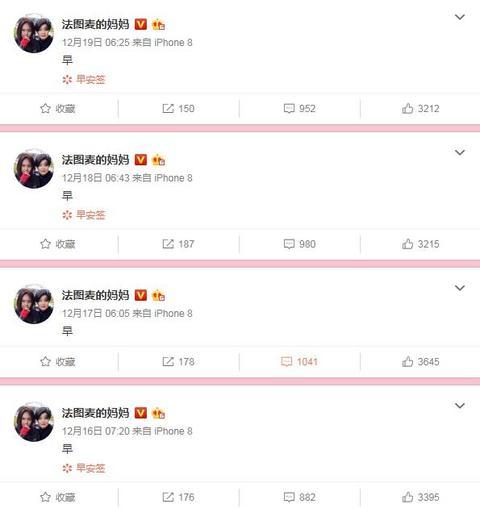Expand the options chevron on the December 18 post
Viewport: 480px width, 508px height.
coord(460,152)
